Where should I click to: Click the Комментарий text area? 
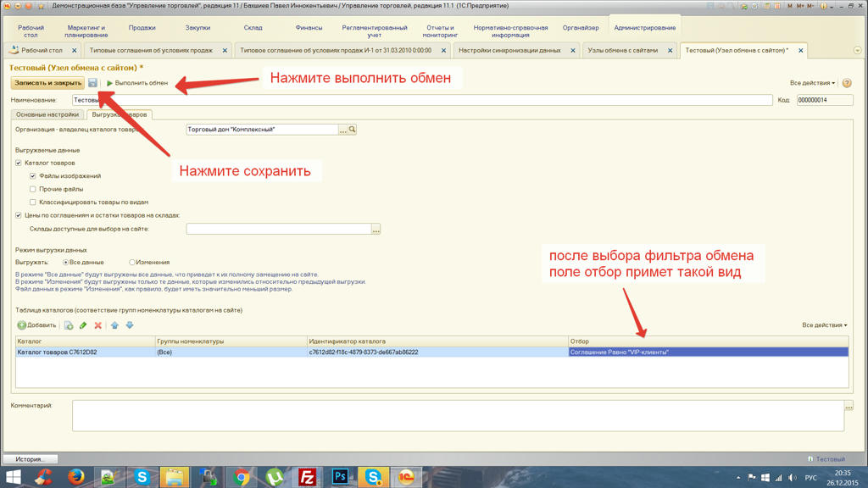[458, 416]
